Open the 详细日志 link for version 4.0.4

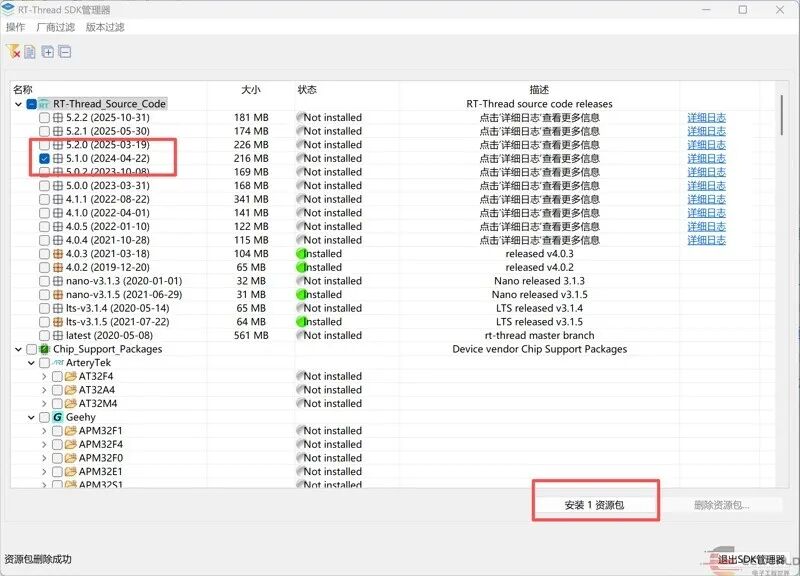706,240
